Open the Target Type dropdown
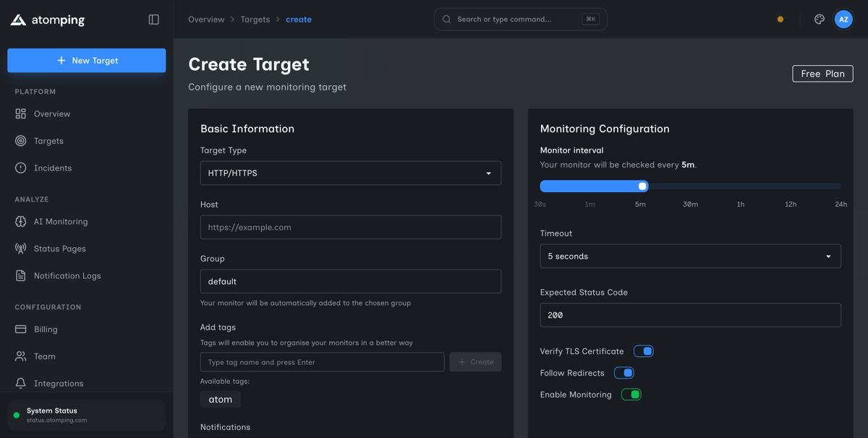 [x=350, y=173]
